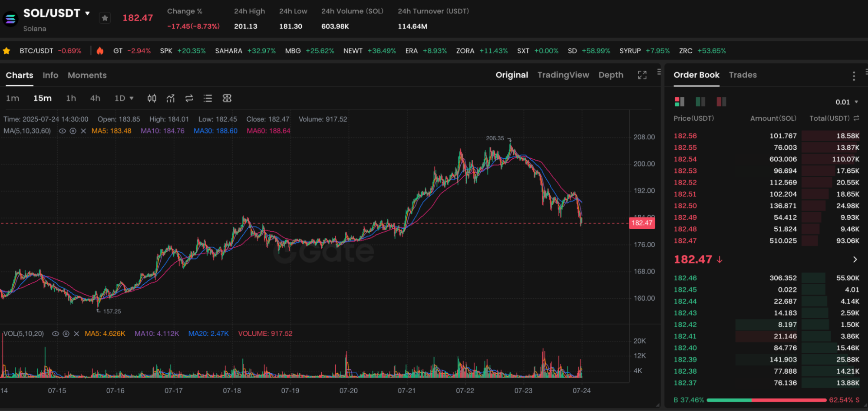
Task: Remove the MA(5,10,30,60) indicator
Action: (x=83, y=131)
